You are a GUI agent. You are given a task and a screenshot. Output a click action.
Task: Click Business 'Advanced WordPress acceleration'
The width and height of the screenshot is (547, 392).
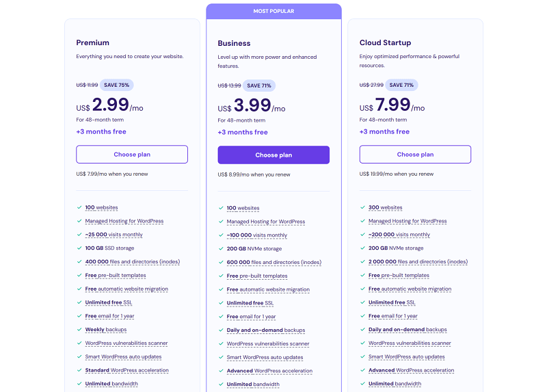(269, 371)
